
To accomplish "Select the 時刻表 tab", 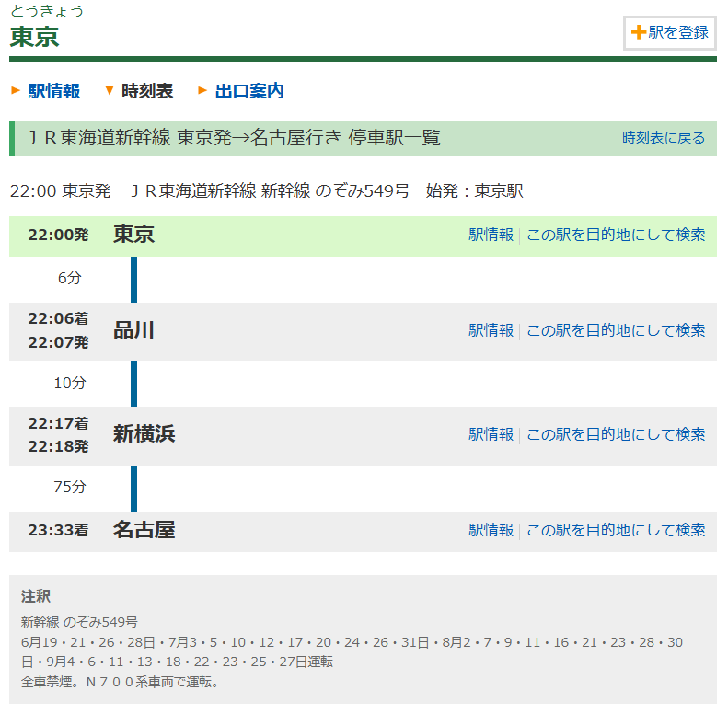I will pyautogui.click(x=147, y=91).
